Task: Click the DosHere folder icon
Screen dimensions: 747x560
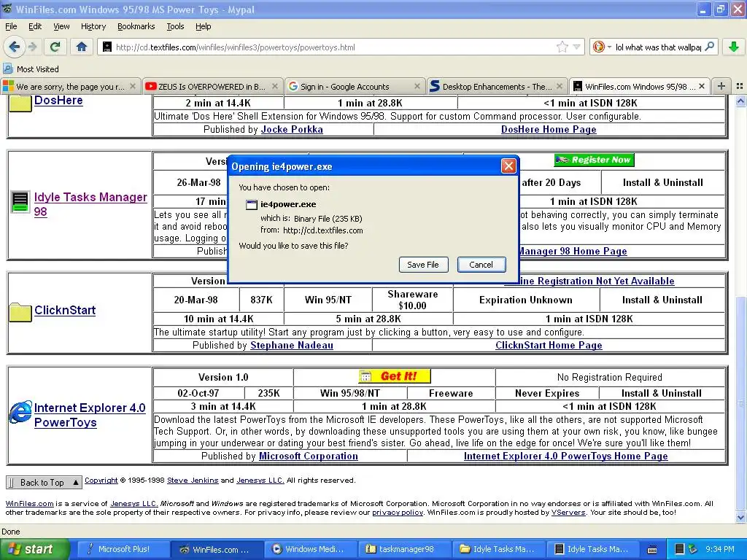Action: click(20, 102)
